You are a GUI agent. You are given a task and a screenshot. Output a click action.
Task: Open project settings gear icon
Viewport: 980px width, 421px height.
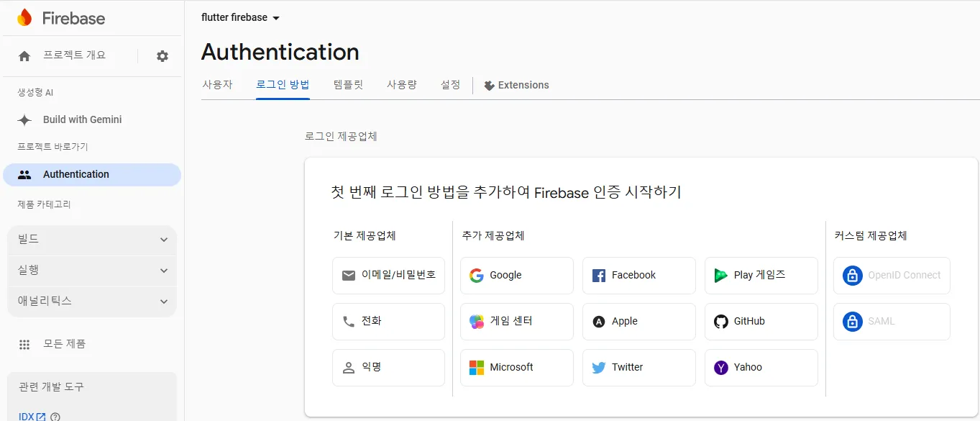(x=162, y=56)
